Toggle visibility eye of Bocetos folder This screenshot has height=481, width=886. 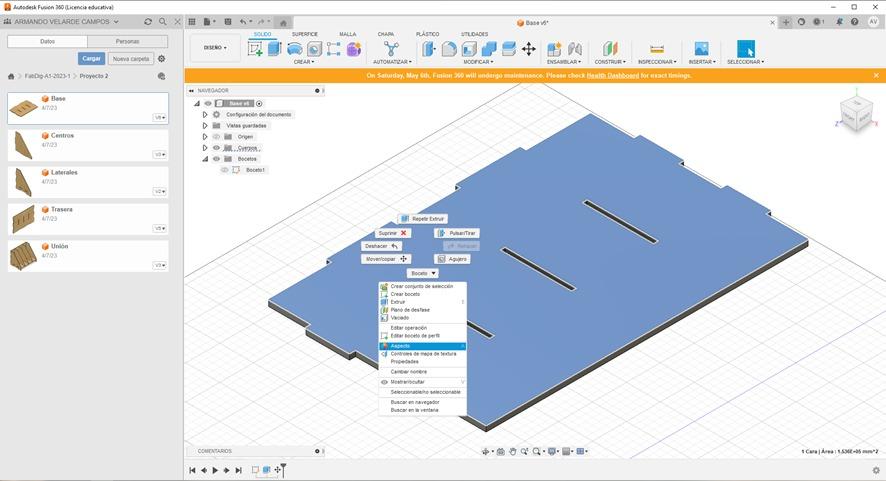(x=216, y=159)
